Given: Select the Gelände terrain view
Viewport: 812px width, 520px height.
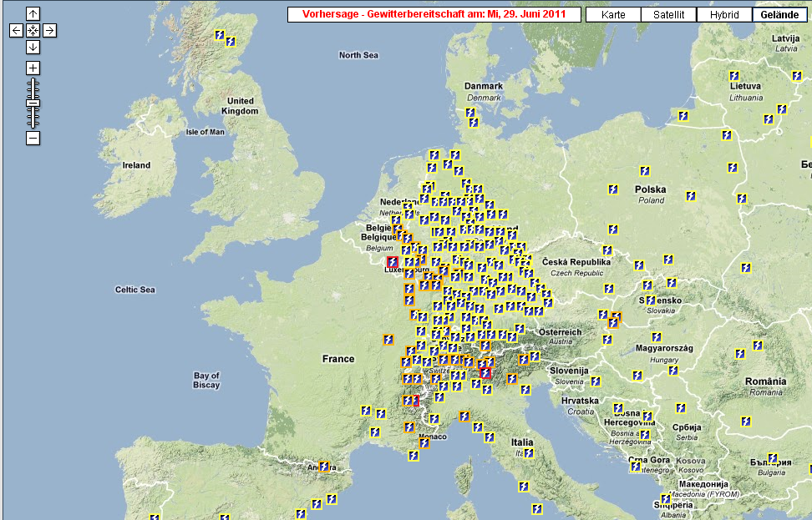Looking at the screenshot, I should click(x=779, y=14).
